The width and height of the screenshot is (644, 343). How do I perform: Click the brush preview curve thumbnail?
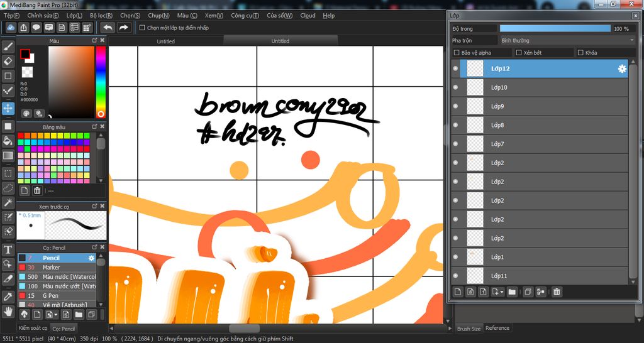(x=75, y=226)
